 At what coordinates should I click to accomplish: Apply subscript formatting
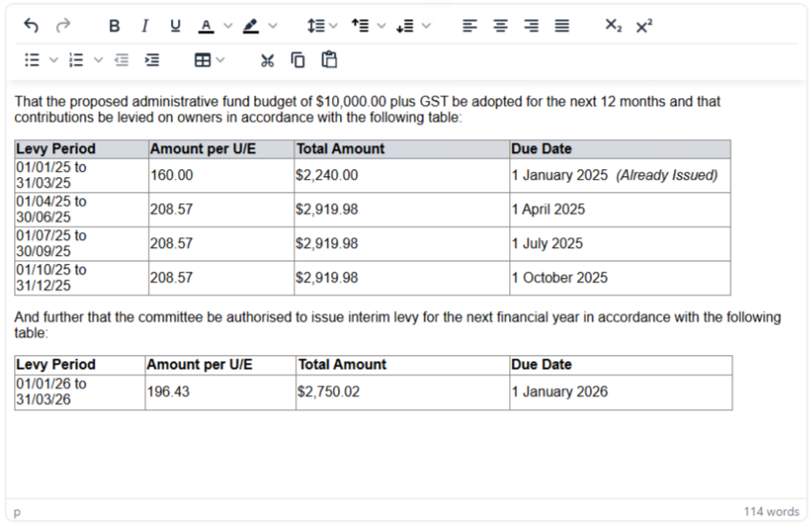pos(613,26)
